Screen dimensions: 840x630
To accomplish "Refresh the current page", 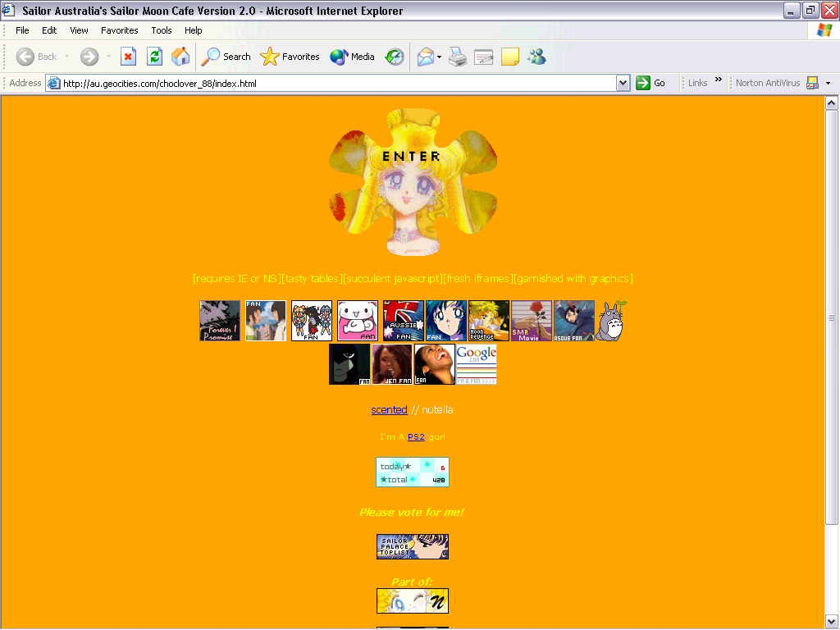I will (x=154, y=57).
